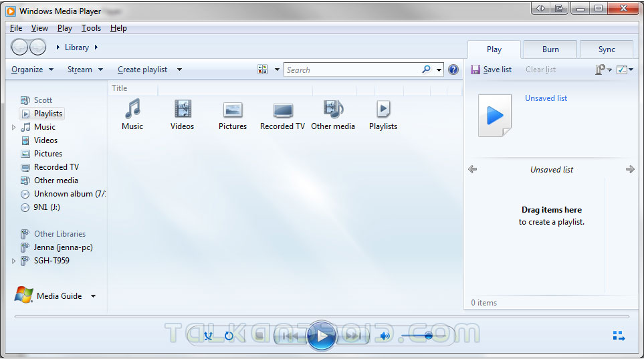Viewport: 644px width, 359px height.
Task: Open the File menu
Action: [16, 28]
